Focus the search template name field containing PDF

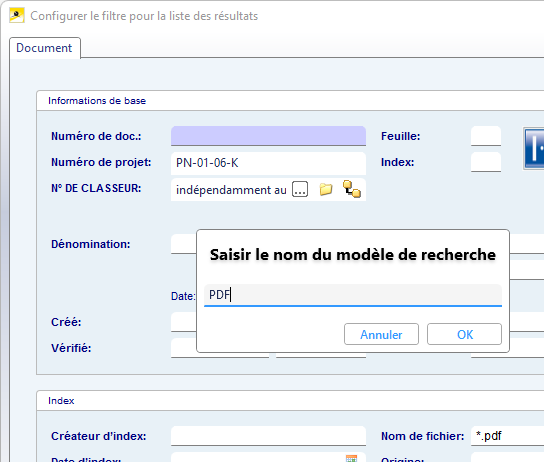(353, 295)
